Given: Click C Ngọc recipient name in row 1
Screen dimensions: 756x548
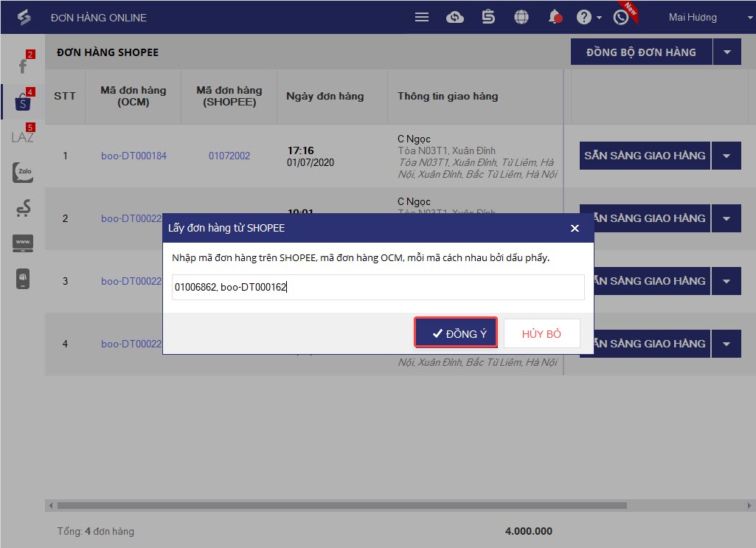Looking at the screenshot, I should [414, 139].
